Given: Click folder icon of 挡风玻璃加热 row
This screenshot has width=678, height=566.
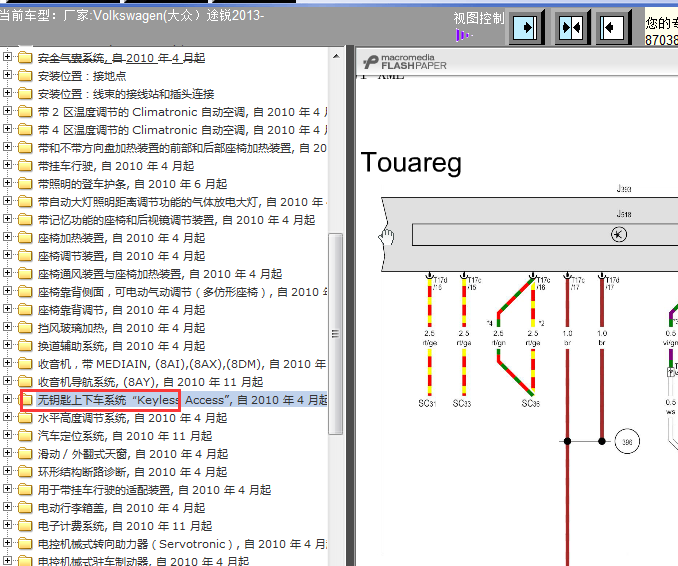Looking at the screenshot, I should pyautogui.click(x=26, y=328).
